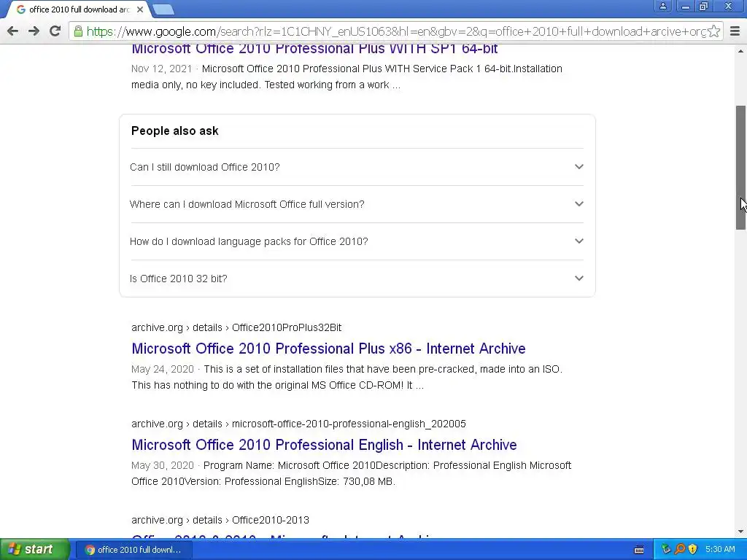Open a new tab with the new tab button
The image size is (747, 560).
(163, 9)
